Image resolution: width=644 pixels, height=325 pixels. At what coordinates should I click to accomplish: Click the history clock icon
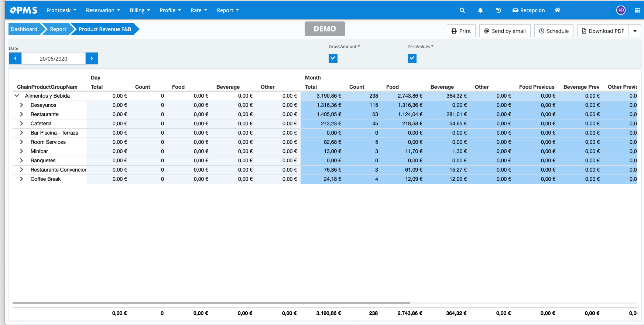[x=498, y=10]
